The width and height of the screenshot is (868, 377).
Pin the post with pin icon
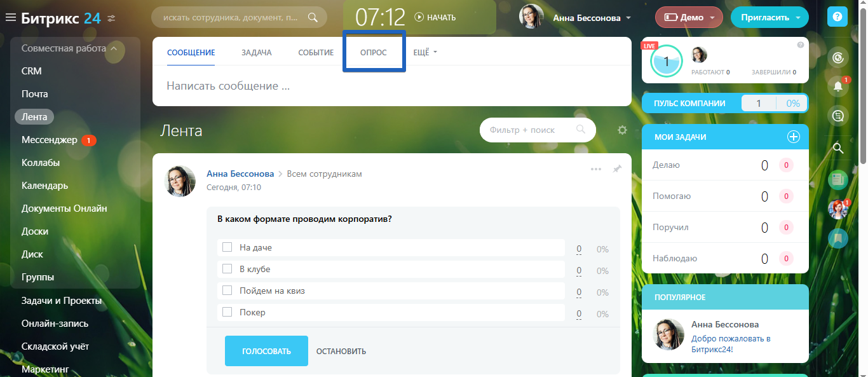coord(616,169)
